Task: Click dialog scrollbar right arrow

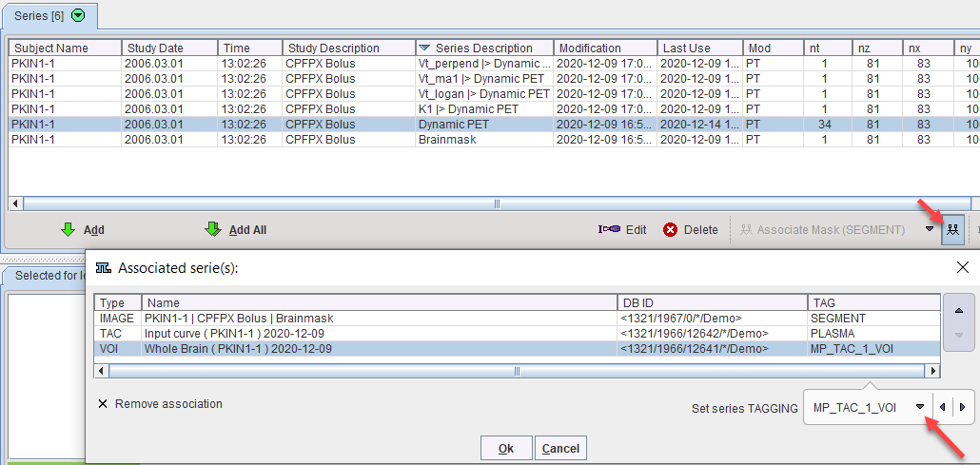Action: point(933,371)
